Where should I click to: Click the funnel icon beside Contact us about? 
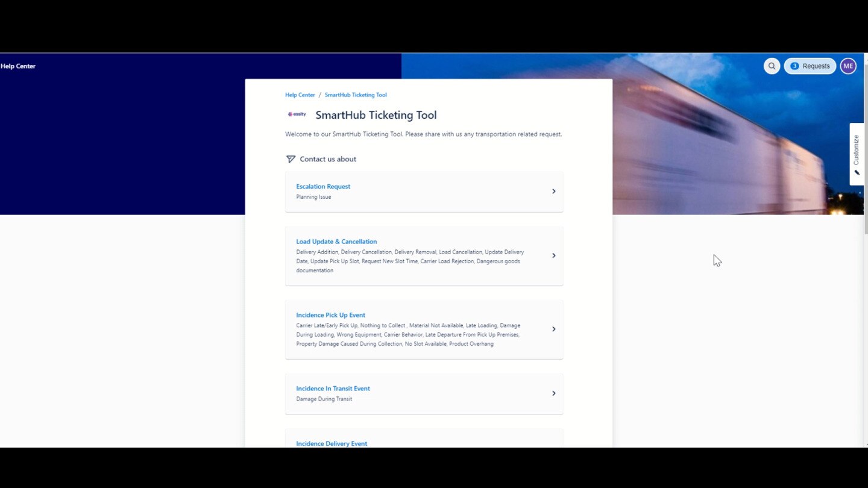(291, 158)
